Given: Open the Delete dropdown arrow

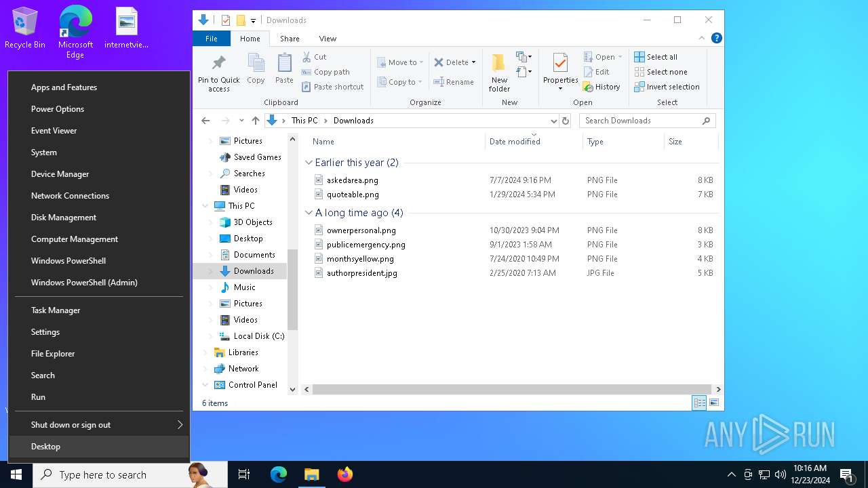Looking at the screenshot, I should (473, 62).
